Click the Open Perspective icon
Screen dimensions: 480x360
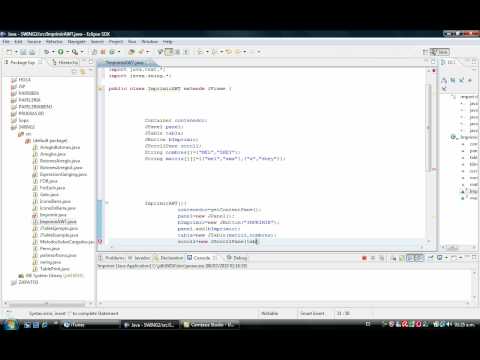tap(425, 52)
